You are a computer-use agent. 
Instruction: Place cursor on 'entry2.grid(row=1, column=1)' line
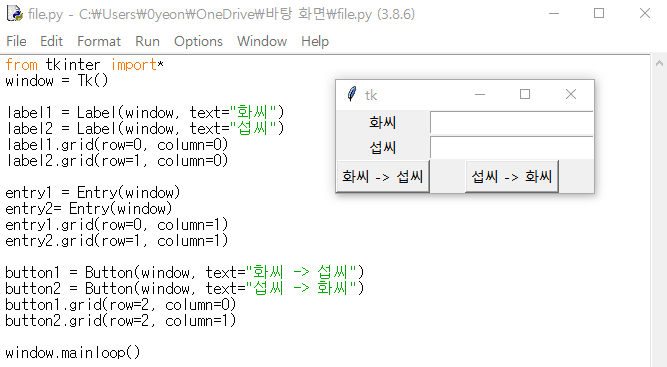117,241
